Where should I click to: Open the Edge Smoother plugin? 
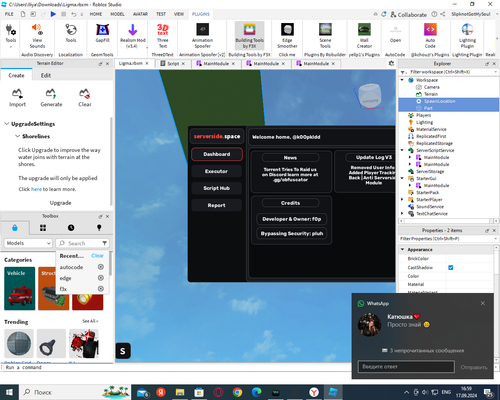click(287, 36)
